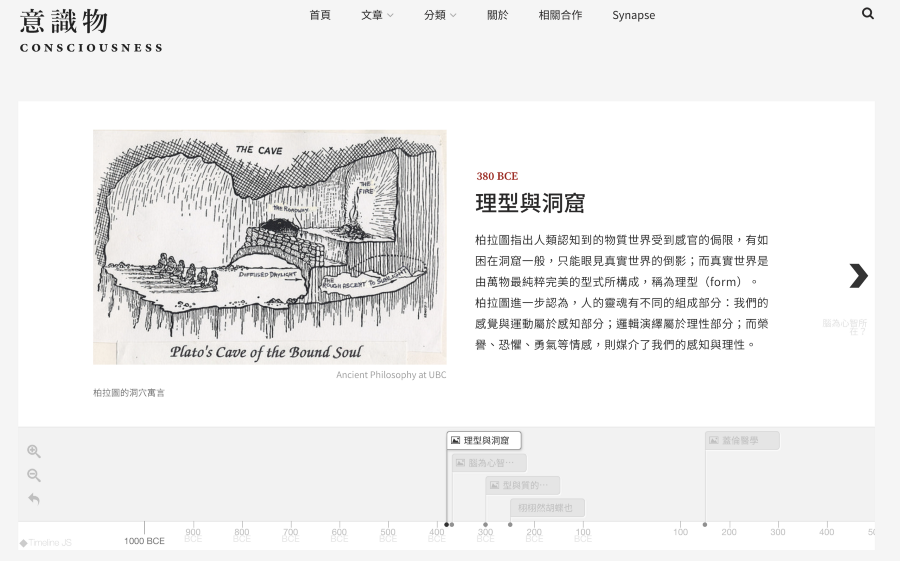Click caption 柏拉圖的洞穴寓言
Viewport: 900px width, 561px height.
coord(129,393)
